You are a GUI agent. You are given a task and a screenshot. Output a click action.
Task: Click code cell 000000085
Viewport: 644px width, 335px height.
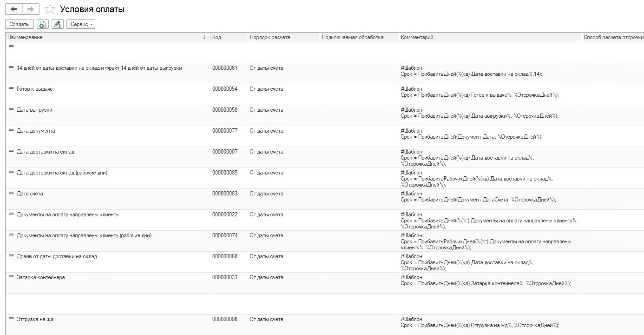[225, 173]
